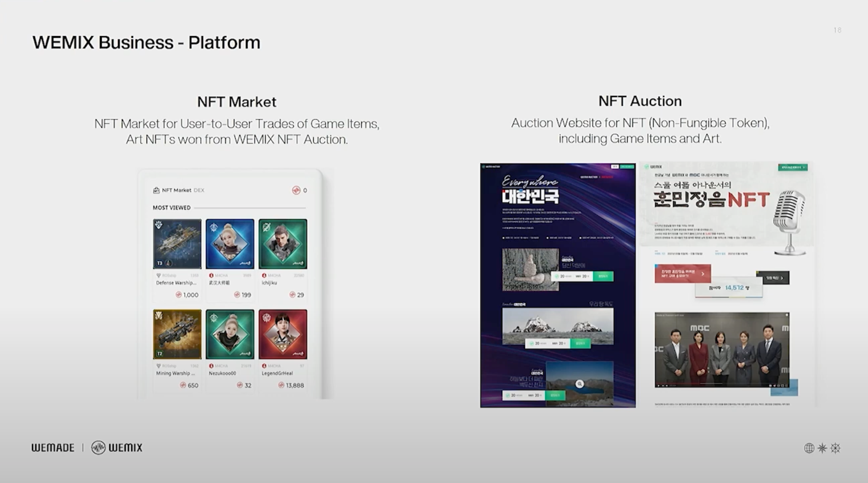Viewport: 868px width, 483px height.
Task: Click the WEMIX round waveform logo
Action: coord(98,448)
